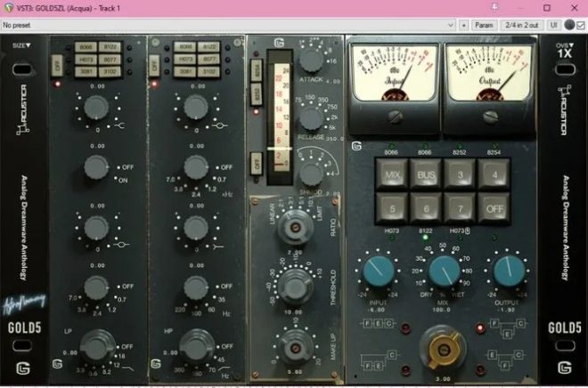
Task: Click the G logo below left GOLD5 label
Action: point(23,368)
